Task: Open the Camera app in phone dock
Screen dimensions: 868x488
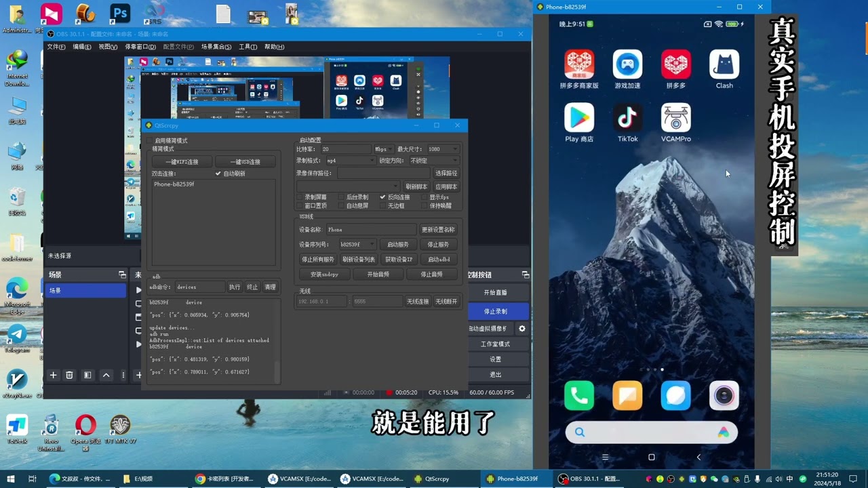Action: 724,396
